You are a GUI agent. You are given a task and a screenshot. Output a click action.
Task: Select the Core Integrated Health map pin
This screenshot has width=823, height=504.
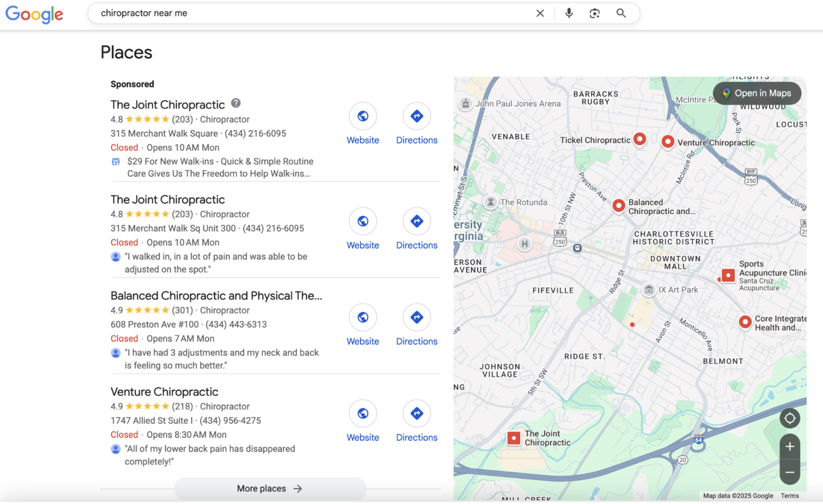pos(745,322)
